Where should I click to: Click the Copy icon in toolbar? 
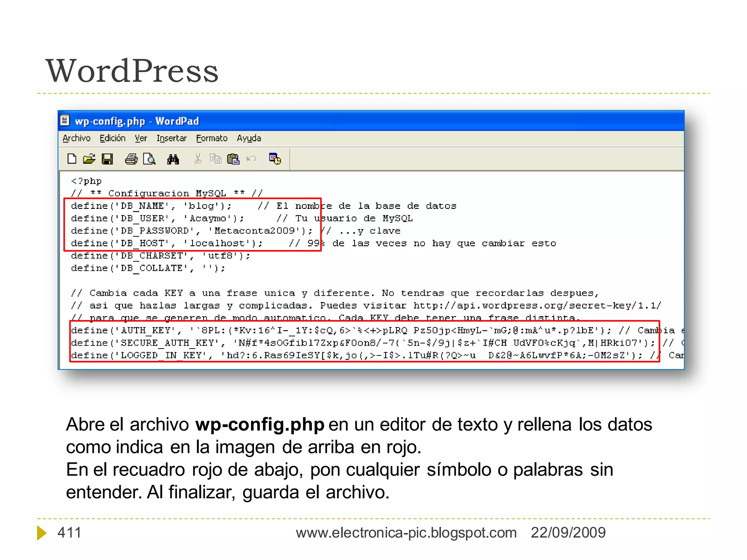pyautogui.click(x=216, y=159)
